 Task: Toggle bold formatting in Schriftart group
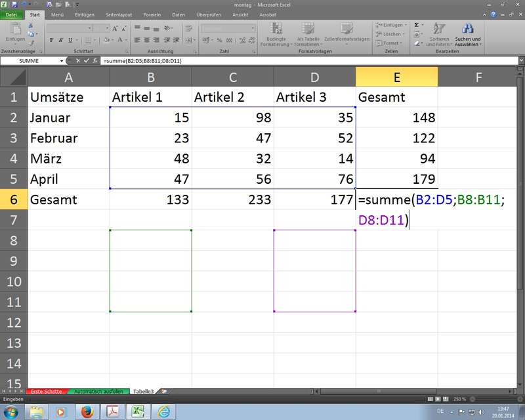point(51,40)
